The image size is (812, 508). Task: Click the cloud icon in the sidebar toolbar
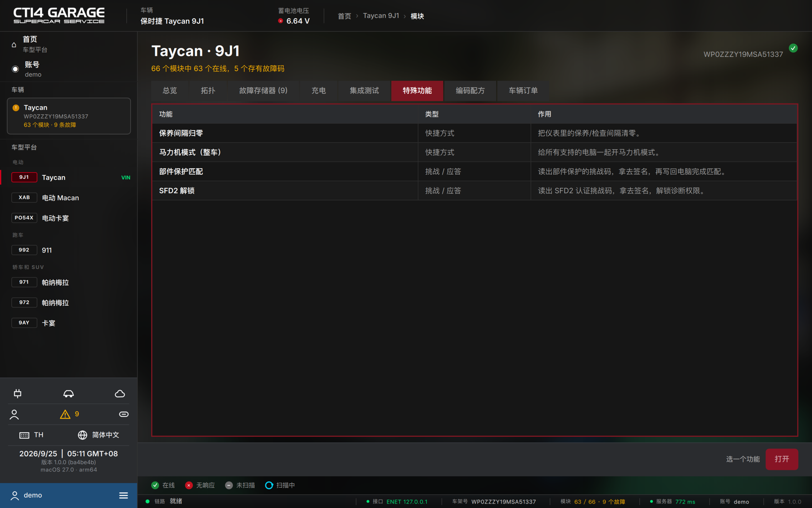(120, 394)
